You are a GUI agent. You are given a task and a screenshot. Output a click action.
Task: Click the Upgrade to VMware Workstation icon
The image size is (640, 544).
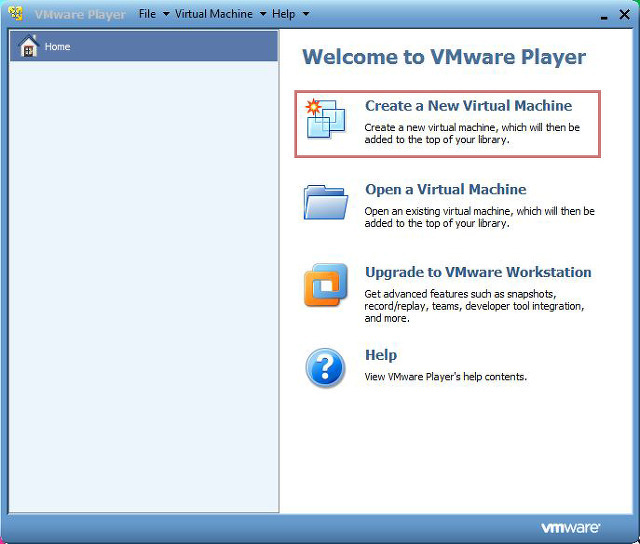click(x=326, y=285)
